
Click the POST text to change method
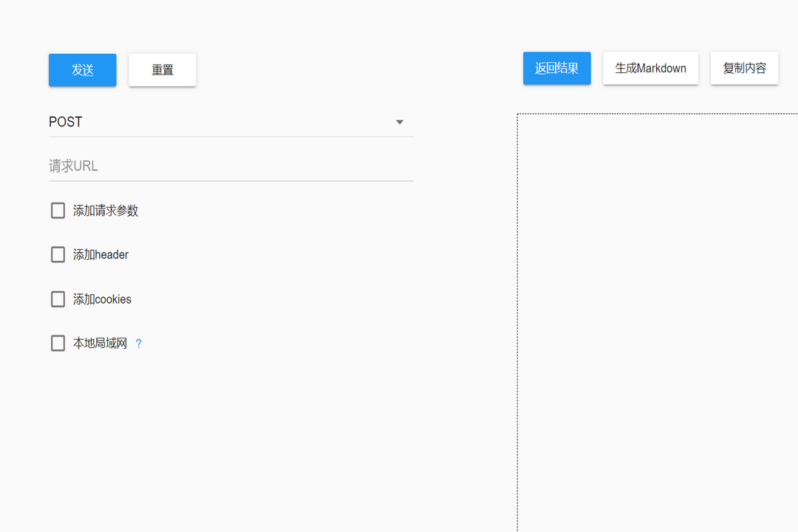(65, 122)
